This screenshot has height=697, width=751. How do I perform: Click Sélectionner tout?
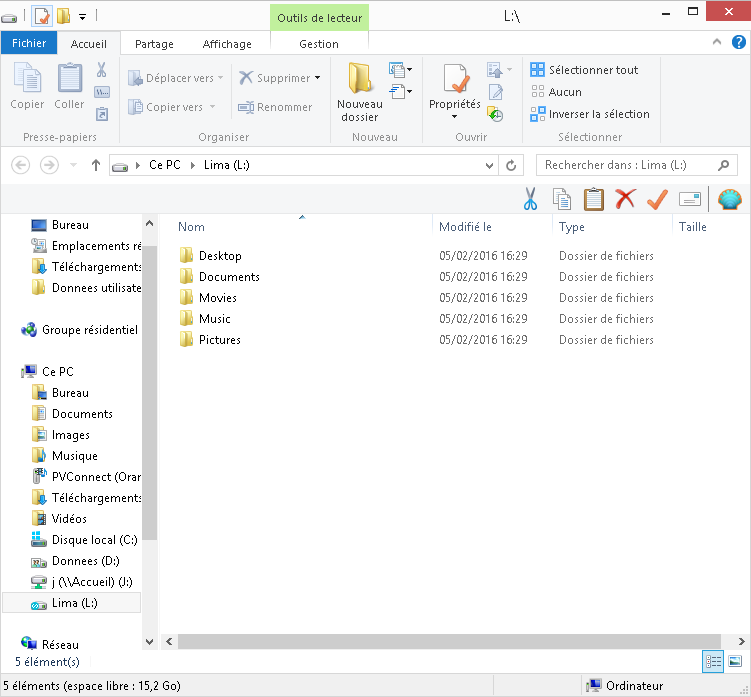click(x=584, y=70)
